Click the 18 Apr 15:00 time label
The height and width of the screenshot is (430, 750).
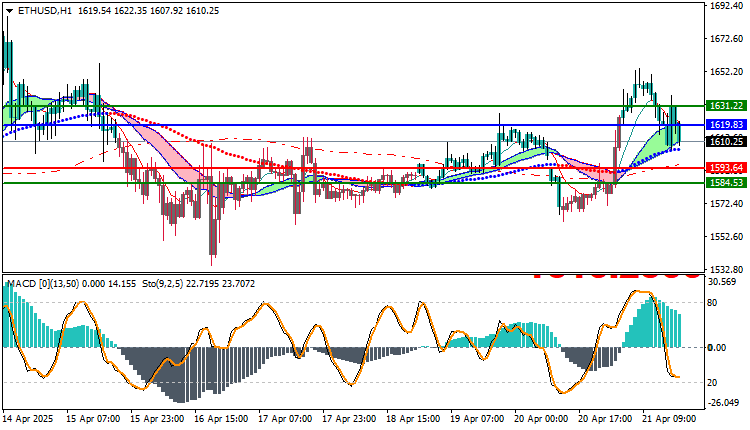[x=413, y=419]
